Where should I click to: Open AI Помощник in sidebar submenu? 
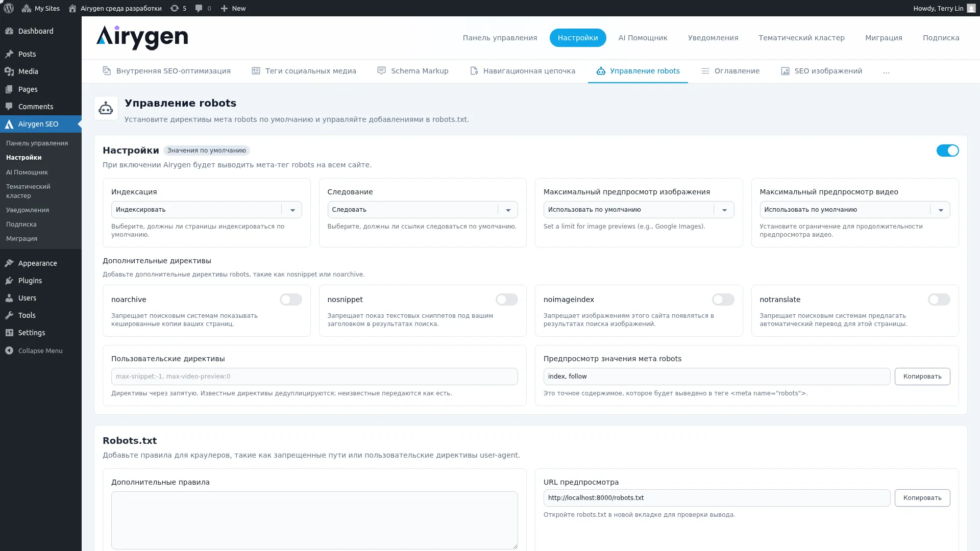pyautogui.click(x=27, y=172)
